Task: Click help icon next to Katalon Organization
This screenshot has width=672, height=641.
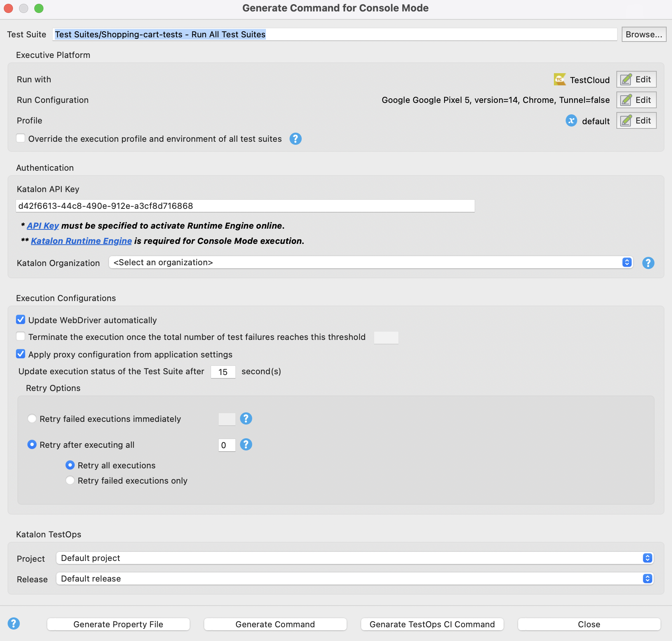Action: point(648,263)
